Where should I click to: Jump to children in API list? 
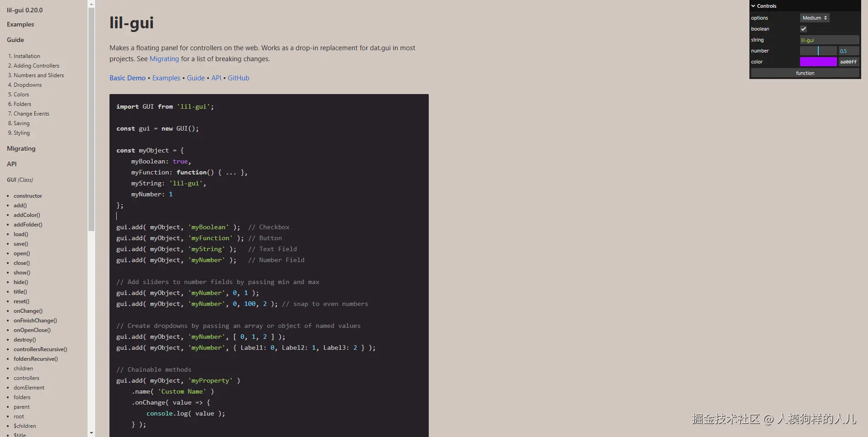(x=23, y=369)
